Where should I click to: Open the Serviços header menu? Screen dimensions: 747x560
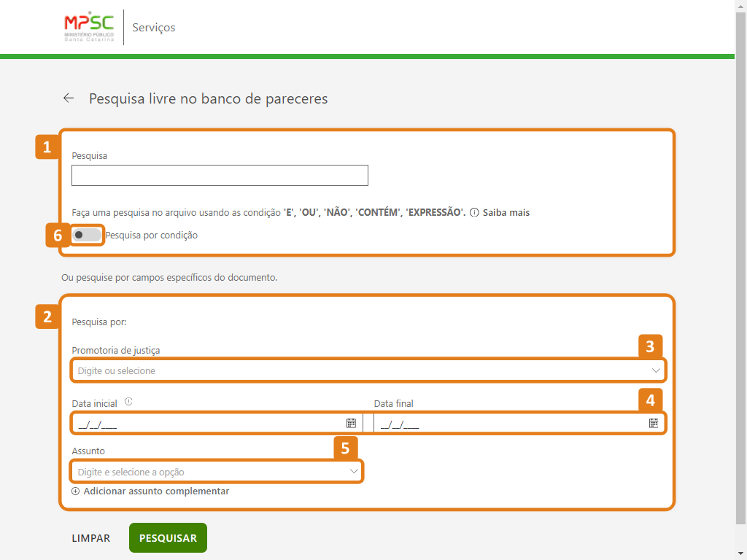(x=153, y=28)
